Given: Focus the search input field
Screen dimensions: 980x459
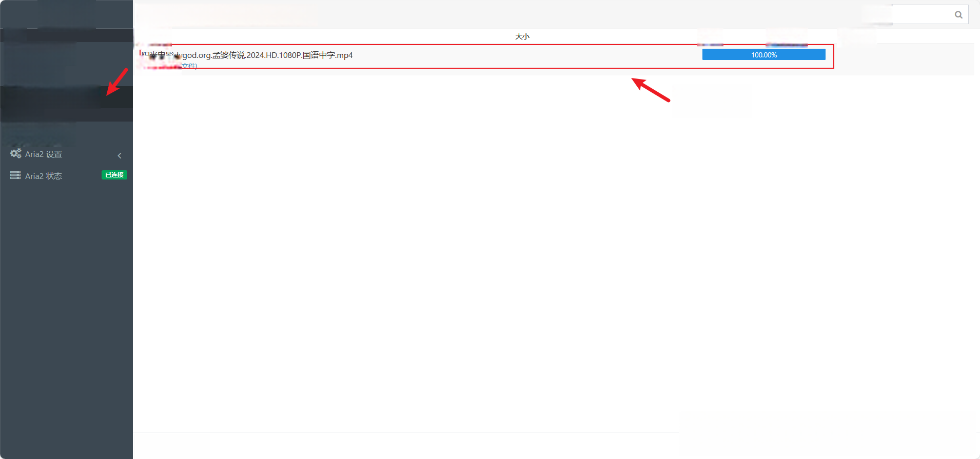Looking at the screenshot, I should 923,15.
